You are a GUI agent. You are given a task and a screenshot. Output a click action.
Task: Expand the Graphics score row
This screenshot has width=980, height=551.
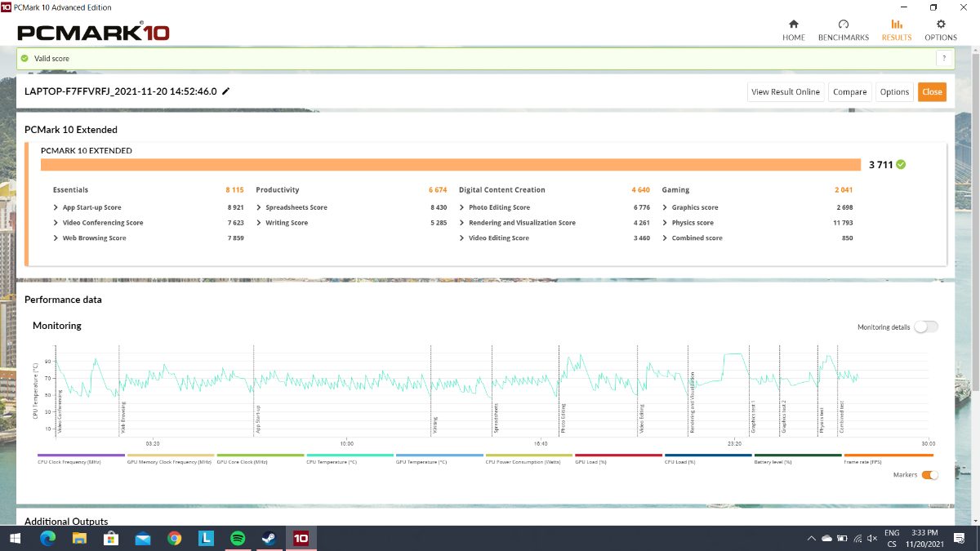(665, 207)
